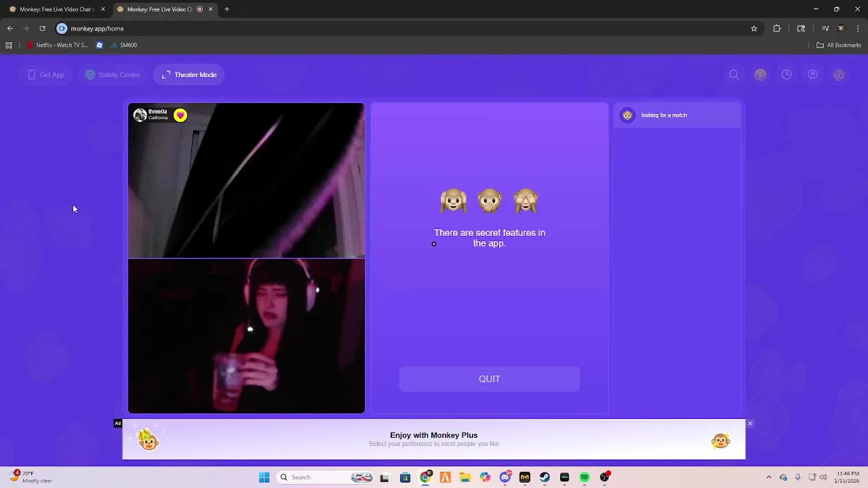This screenshot has height=488, width=868.
Task: Open the bookmark icon between Netflix and SM600
Action: coord(100,45)
